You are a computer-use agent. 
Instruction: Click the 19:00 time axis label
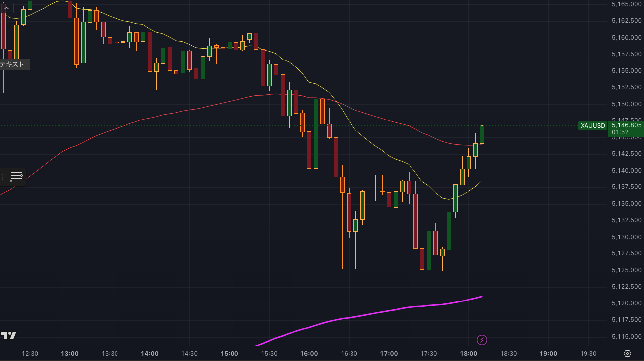tap(548, 353)
